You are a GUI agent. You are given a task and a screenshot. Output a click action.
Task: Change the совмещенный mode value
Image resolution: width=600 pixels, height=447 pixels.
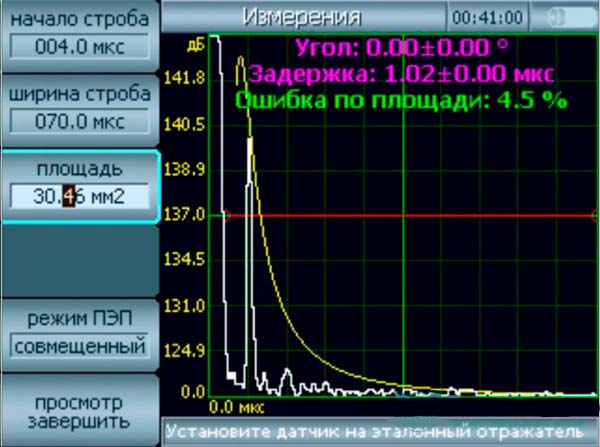coord(79,347)
